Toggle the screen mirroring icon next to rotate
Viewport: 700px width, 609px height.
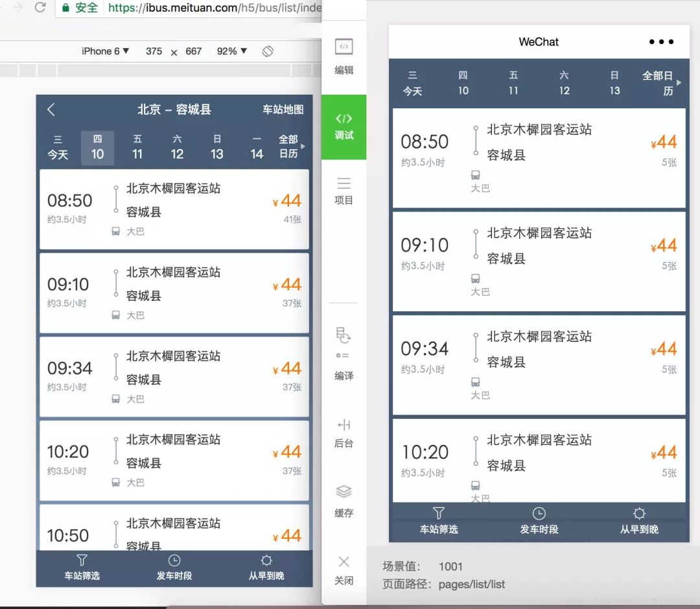tap(268, 51)
